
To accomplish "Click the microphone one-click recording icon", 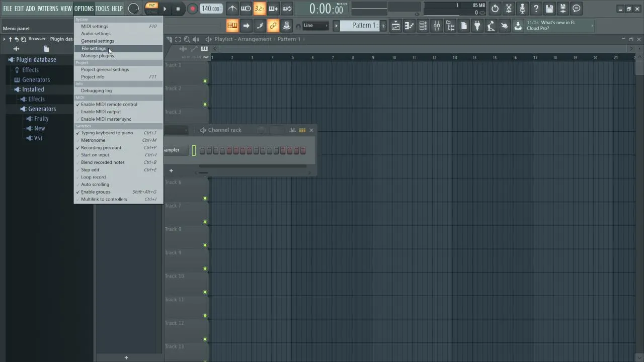I will click(522, 9).
